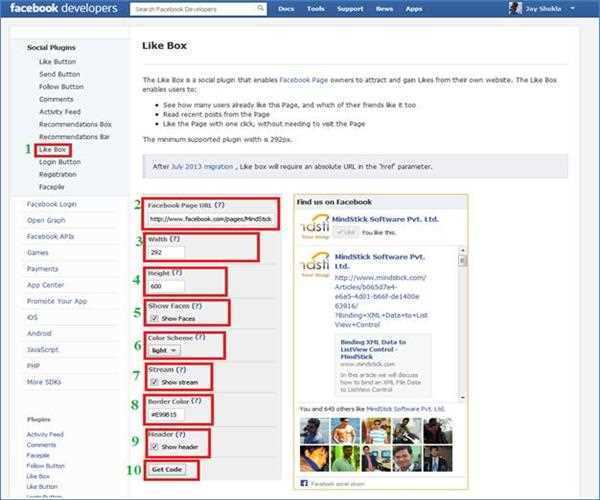Click the Facebook Page URL input field
The width and height of the screenshot is (600, 500).
(208, 217)
